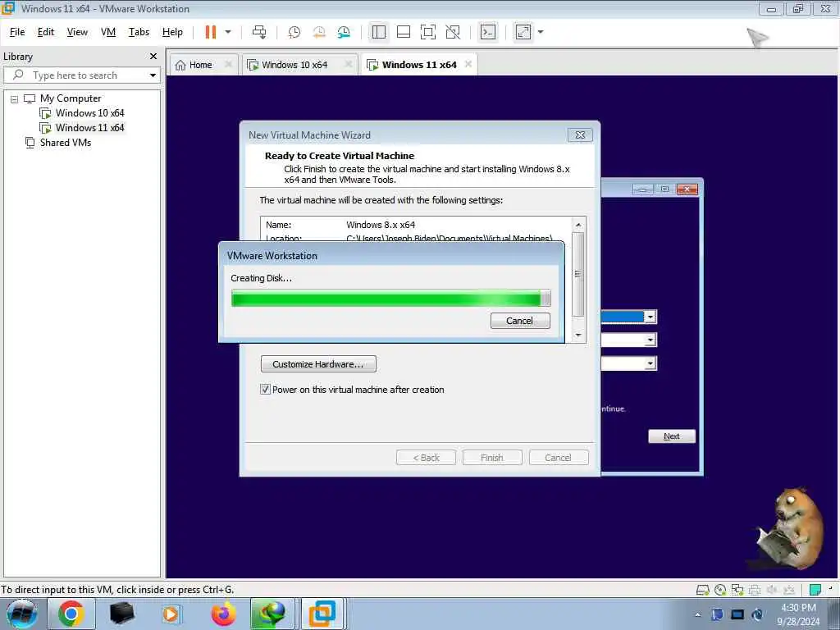Open the File menu
Image resolution: width=840 pixels, height=630 pixels.
[x=17, y=32]
